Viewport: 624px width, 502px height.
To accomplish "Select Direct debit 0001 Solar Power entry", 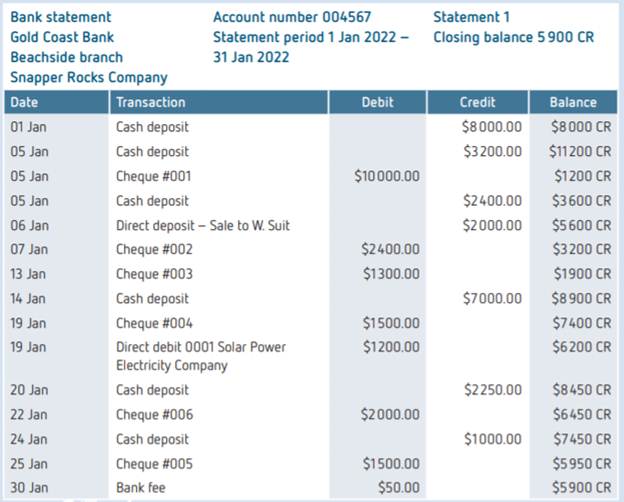I will click(x=200, y=347).
